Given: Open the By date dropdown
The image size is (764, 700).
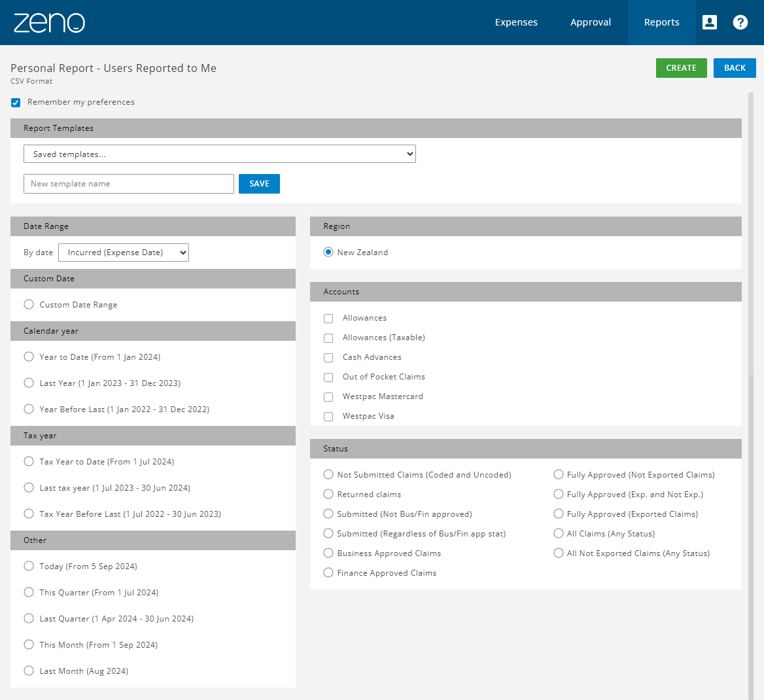Looking at the screenshot, I should pos(123,253).
